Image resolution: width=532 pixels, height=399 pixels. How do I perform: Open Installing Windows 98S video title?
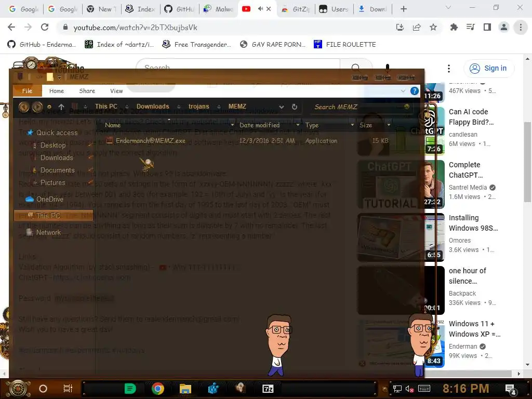point(473,222)
